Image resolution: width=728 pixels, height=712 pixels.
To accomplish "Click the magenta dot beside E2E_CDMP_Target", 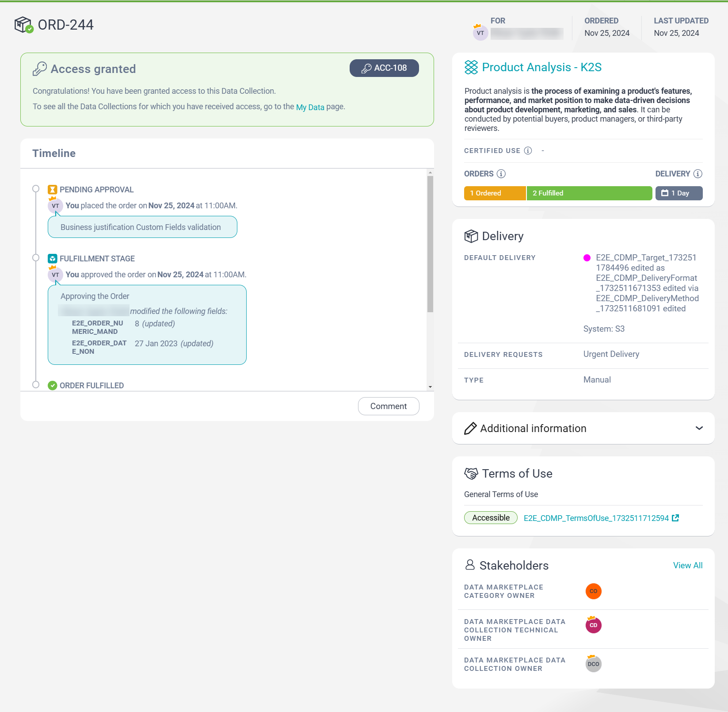I will click(x=587, y=258).
